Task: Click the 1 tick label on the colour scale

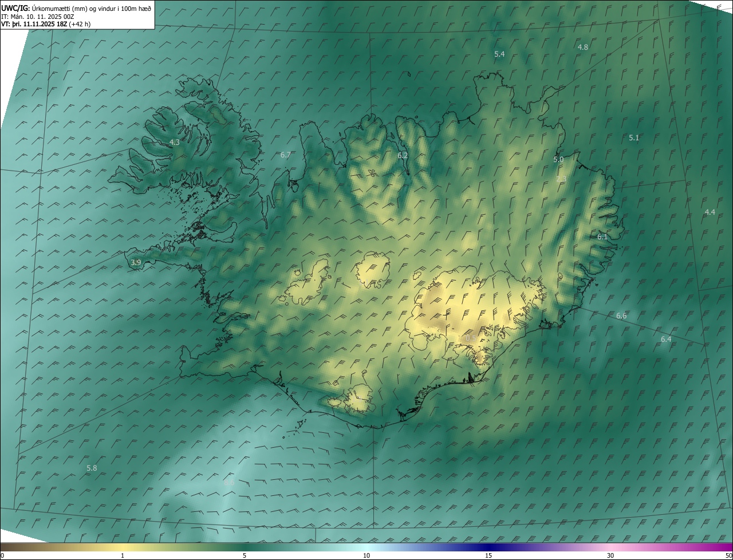Action: pyautogui.click(x=123, y=555)
